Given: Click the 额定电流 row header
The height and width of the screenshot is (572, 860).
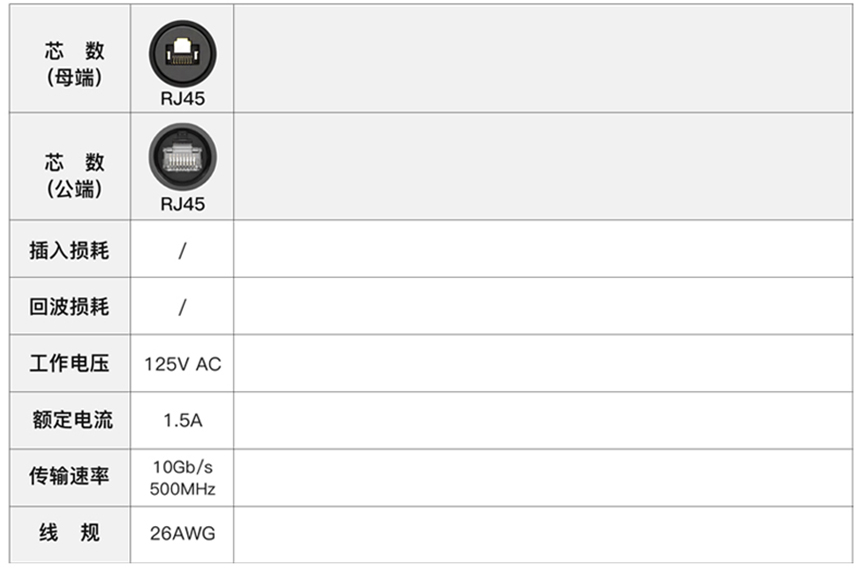Looking at the screenshot, I should pos(70,420).
